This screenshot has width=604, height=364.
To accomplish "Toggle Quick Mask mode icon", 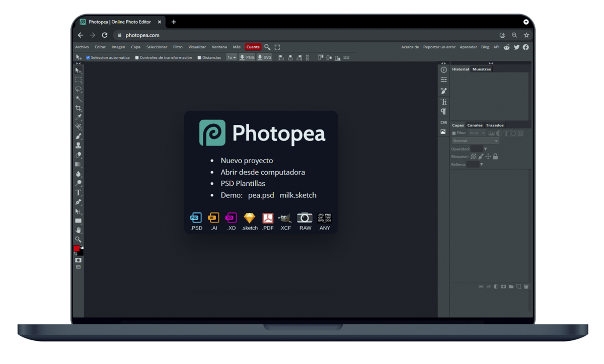I will [78, 260].
